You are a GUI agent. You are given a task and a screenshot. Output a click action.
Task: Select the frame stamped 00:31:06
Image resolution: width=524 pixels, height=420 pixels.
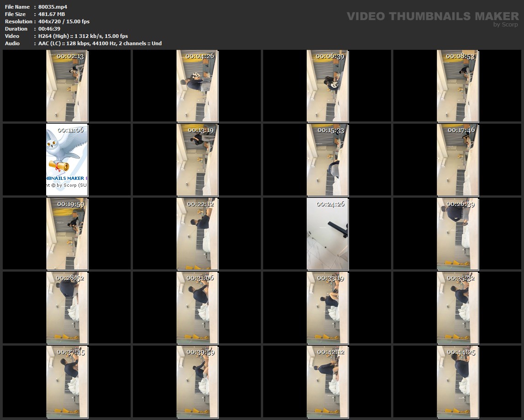coord(197,308)
